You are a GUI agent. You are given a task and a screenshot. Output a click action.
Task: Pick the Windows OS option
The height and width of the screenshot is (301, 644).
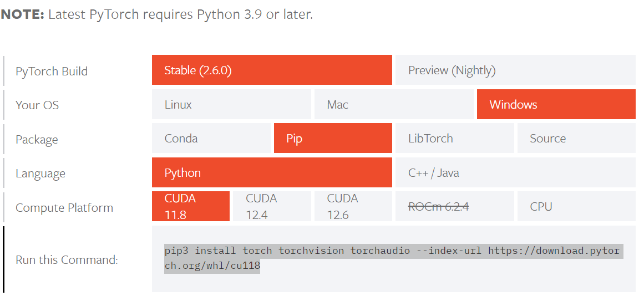pyautogui.click(x=556, y=105)
